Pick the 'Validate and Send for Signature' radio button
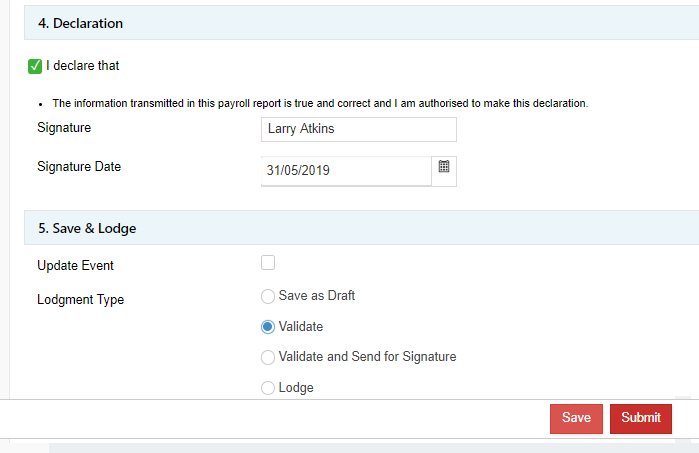This screenshot has width=699, height=453. [267, 357]
